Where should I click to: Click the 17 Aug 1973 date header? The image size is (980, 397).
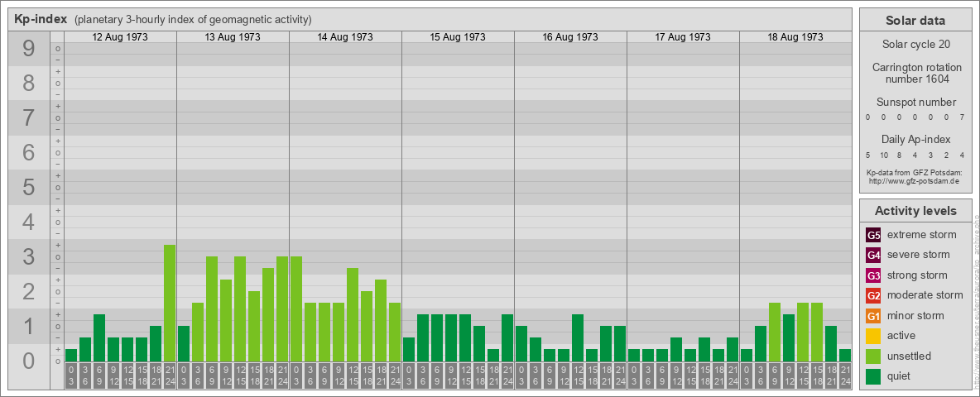point(683,37)
